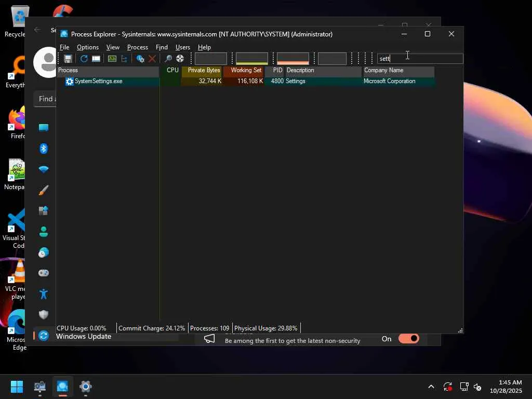The width and height of the screenshot is (532, 399).
Task: Open the fourth mini graph in toolbar
Action: click(x=332, y=59)
